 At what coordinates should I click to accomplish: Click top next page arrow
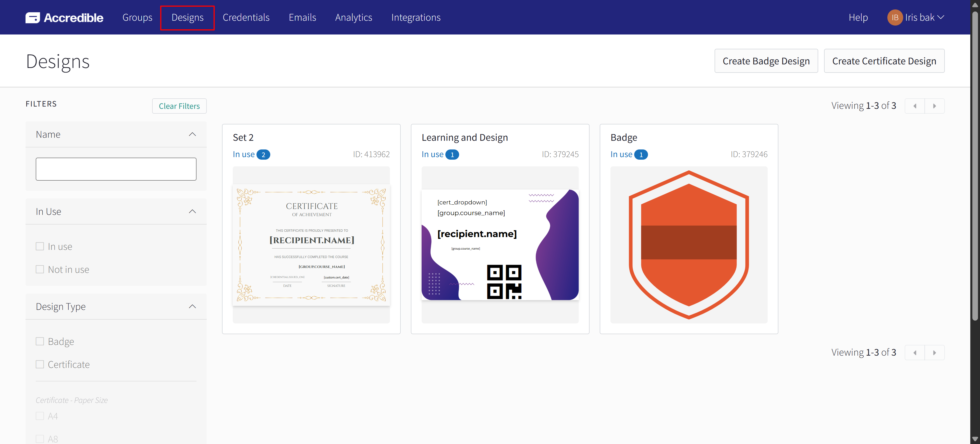click(934, 106)
